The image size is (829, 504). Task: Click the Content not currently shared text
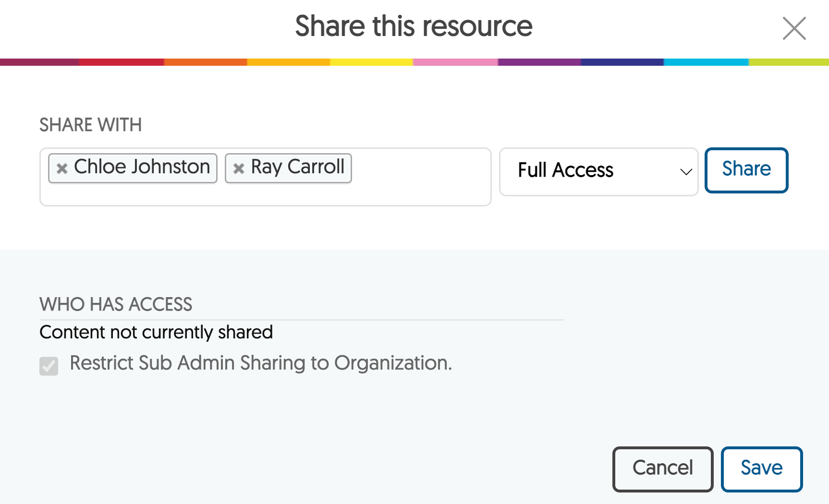(x=156, y=332)
